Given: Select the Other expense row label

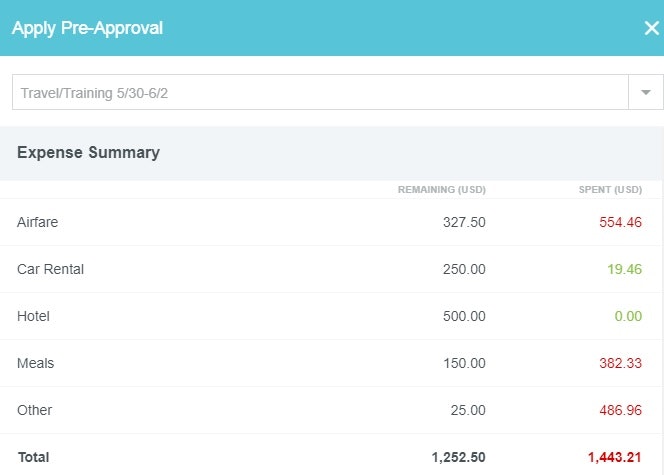Looking at the screenshot, I should [x=35, y=410].
